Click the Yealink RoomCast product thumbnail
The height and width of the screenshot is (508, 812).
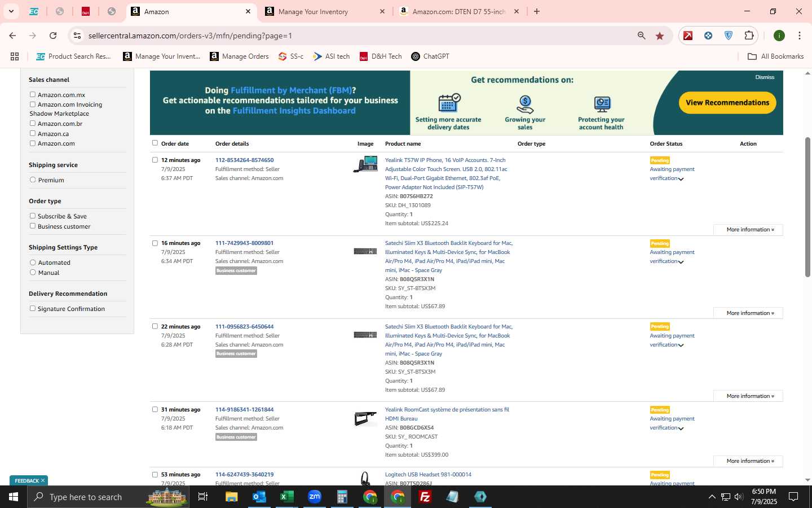pyautogui.click(x=365, y=418)
